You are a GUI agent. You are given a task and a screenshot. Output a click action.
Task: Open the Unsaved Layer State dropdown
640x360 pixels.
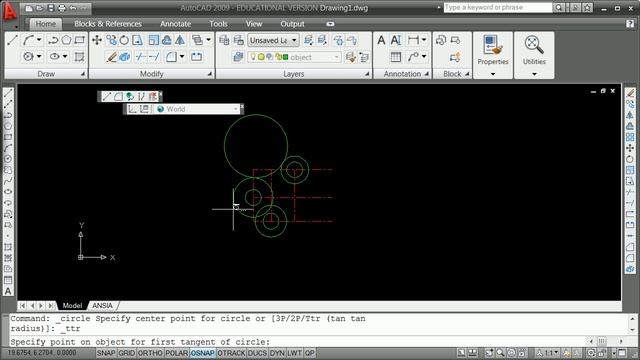273,40
